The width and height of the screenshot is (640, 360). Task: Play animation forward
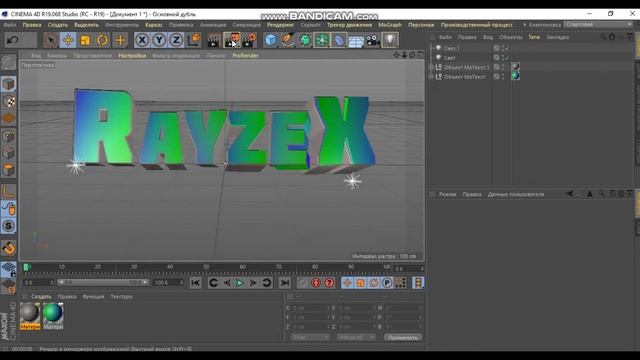240,282
